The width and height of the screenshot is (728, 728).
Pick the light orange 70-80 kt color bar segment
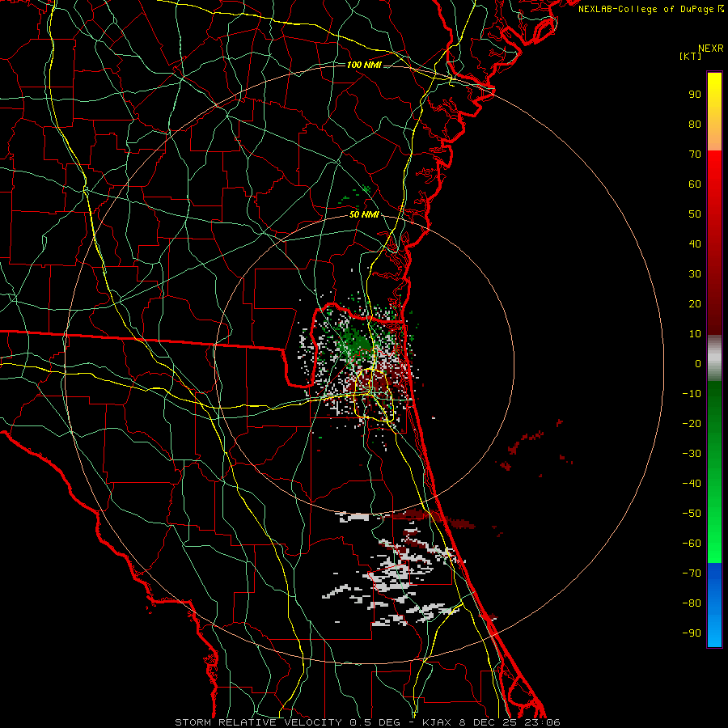tap(714, 137)
